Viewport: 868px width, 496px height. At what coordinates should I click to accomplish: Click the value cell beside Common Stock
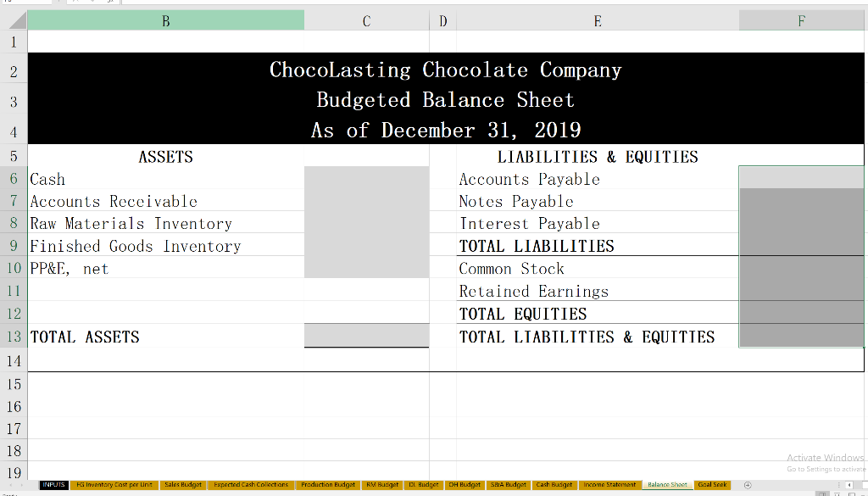point(802,269)
